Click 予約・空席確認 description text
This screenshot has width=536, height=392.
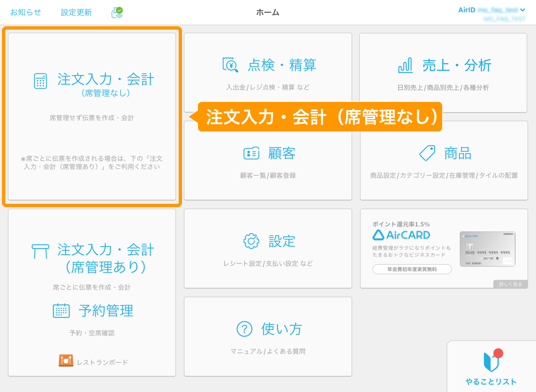pyautogui.click(x=92, y=333)
